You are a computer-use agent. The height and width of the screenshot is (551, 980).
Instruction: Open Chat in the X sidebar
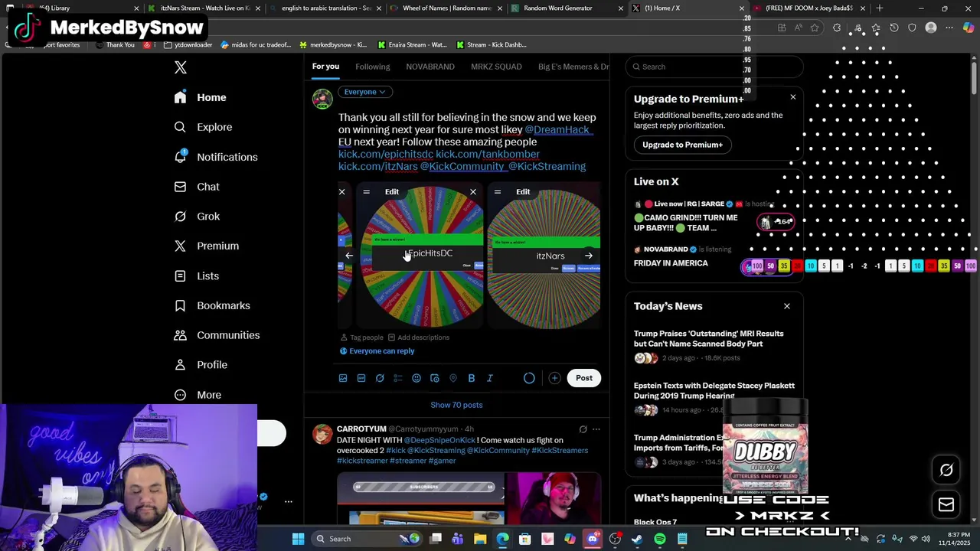[x=197, y=187]
